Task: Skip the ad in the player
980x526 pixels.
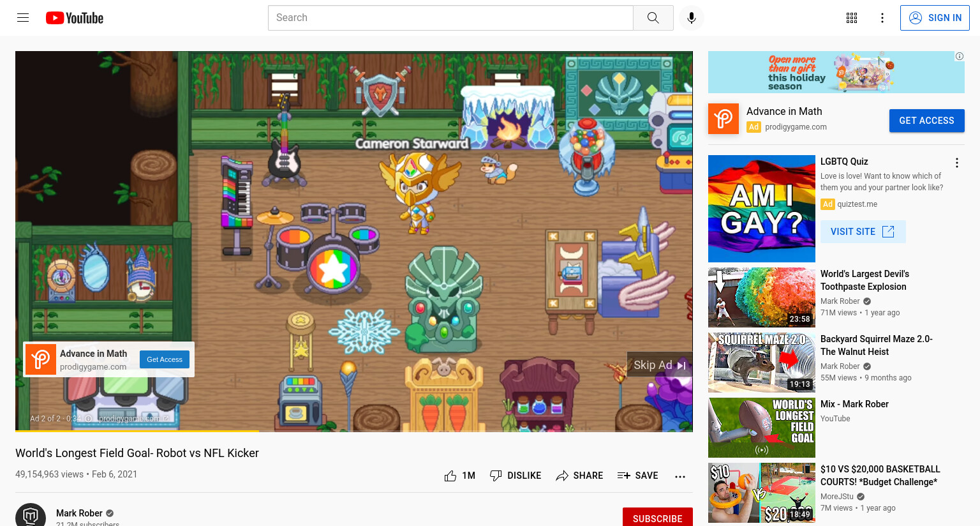Action: click(660, 365)
